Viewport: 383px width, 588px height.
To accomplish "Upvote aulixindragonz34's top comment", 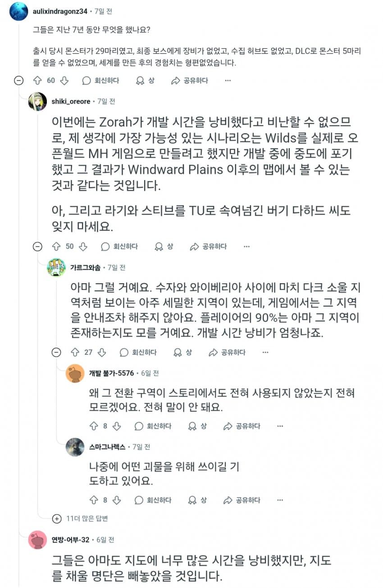I will point(37,80).
